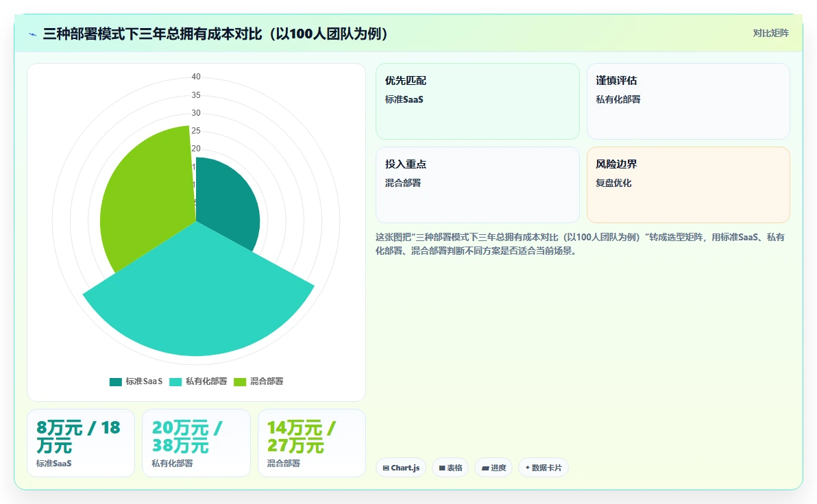The height and width of the screenshot is (504, 817).
Task: Select the 表格 tag
Action: (450, 468)
